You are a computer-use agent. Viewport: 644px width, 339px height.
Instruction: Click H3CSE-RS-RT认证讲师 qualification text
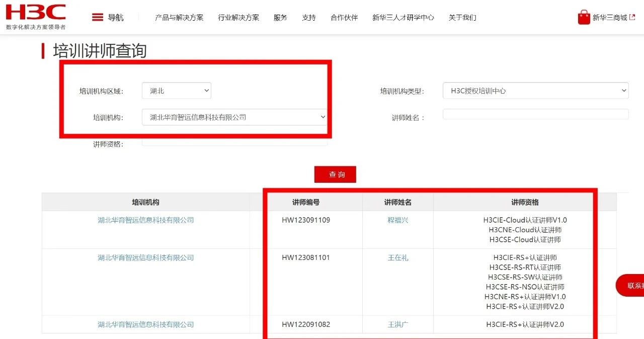[525, 267]
